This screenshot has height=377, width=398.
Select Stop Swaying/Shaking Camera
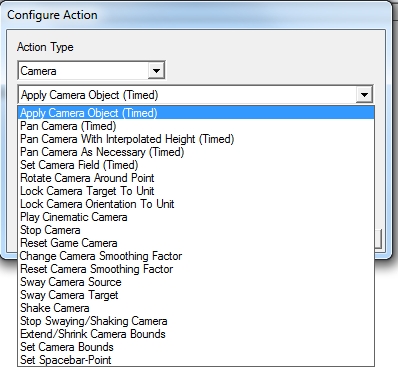(196, 321)
